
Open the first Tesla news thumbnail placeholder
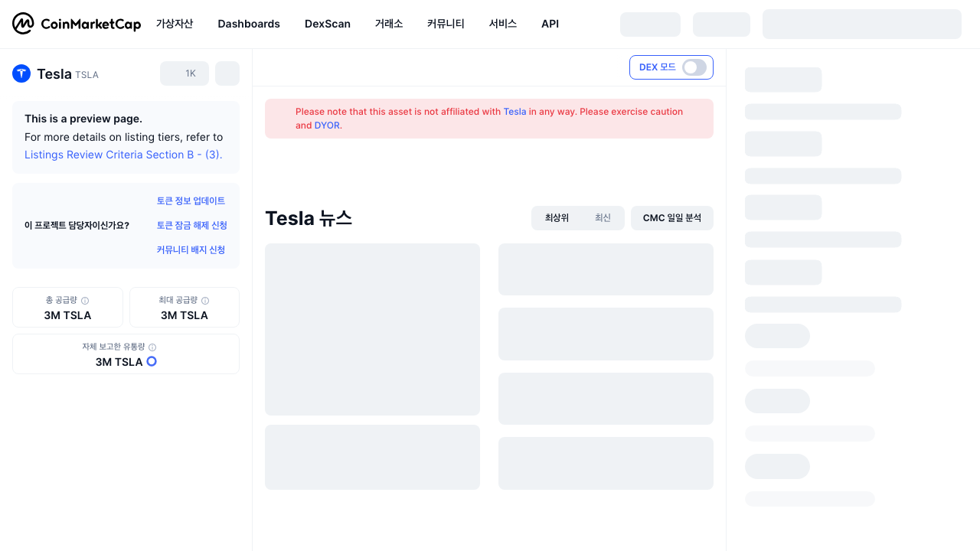pyautogui.click(x=372, y=329)
